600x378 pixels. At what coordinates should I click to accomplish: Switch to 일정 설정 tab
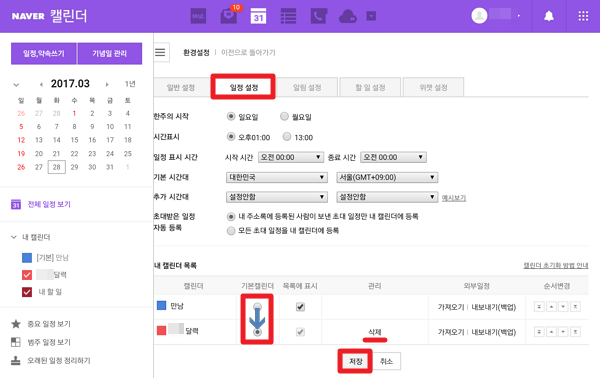(244, 87)
